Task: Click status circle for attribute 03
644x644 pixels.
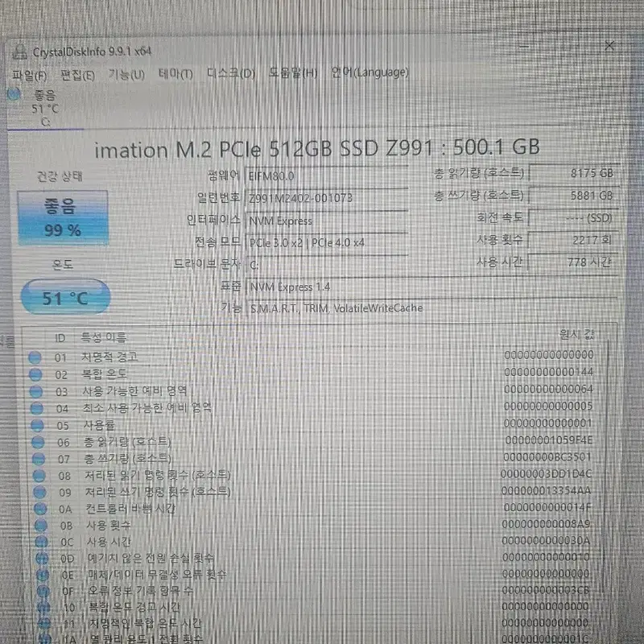Action: tap(36, 391)
